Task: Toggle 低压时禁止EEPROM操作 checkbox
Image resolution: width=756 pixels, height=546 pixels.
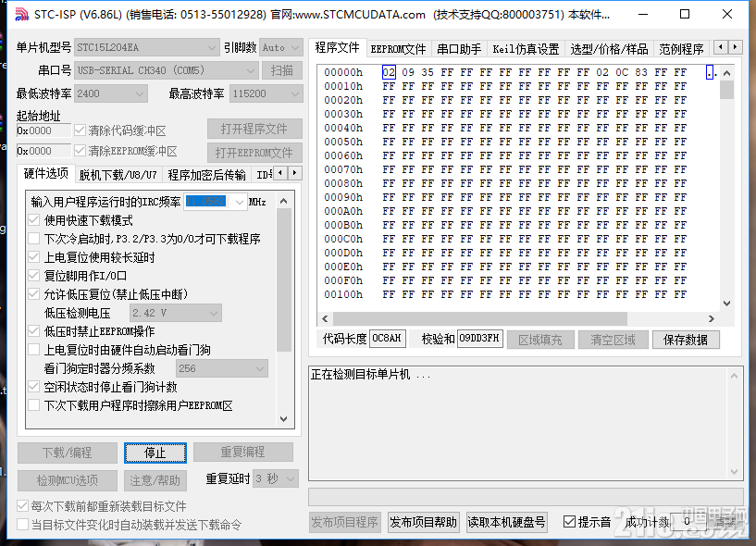Action: tap(33, 331)
